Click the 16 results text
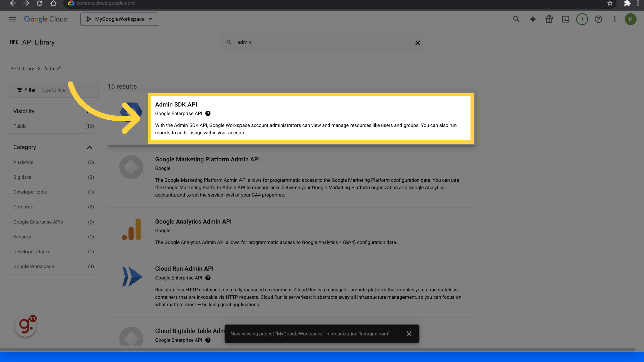Image resolution: width=644 pixels, height=362 pixels. tap(122, 86)
